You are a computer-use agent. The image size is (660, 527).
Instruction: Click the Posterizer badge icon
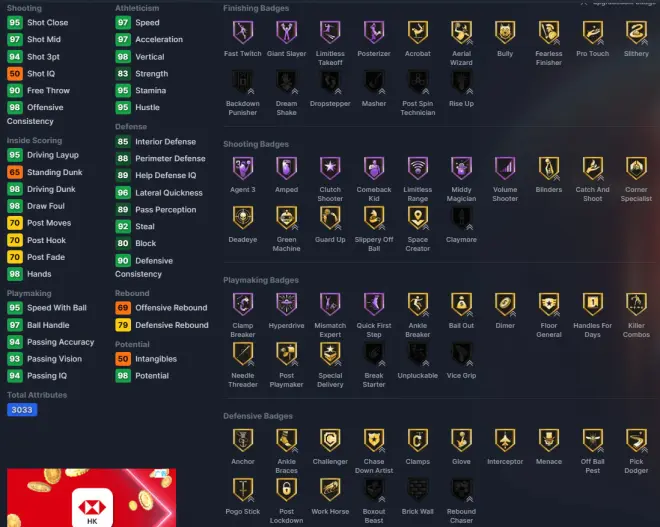(374, 32)
